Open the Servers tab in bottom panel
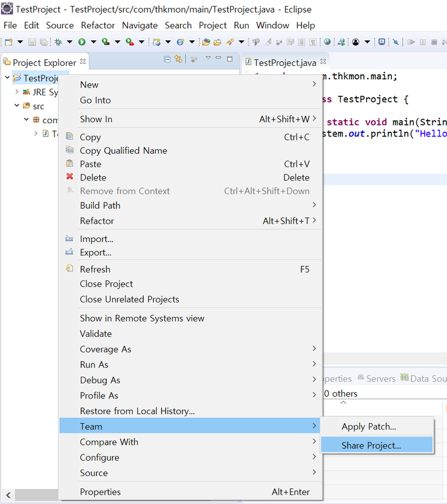The height and width of the screenshot is (504, 447). click(381, 378)
